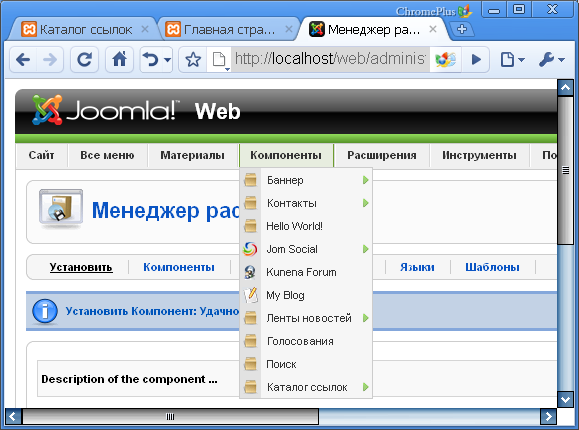Go back with the browser back arrow
The image size is (579, 430).
pos(23,59)
